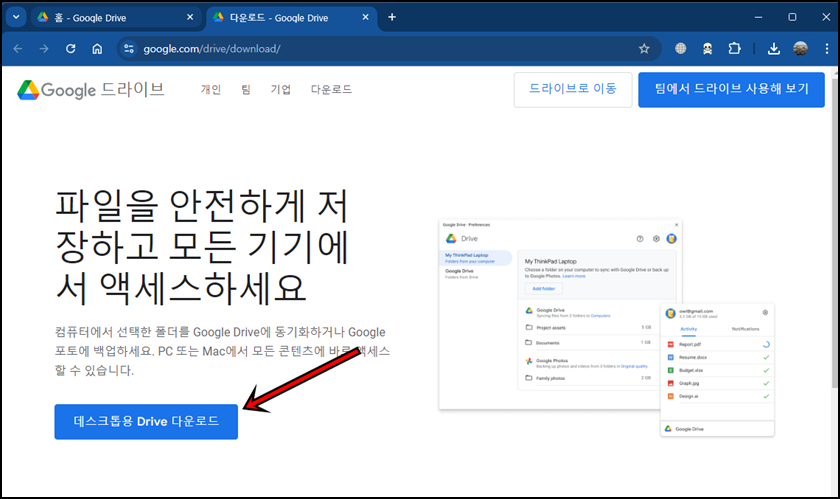Close the 홈 - Google Drive tab
The height and width of the screenshot is (499, 840).
(190, 18)
